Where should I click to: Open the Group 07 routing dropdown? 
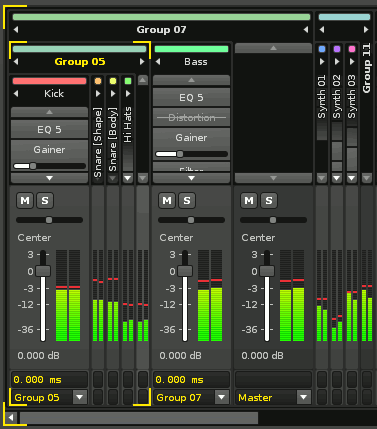222,397
